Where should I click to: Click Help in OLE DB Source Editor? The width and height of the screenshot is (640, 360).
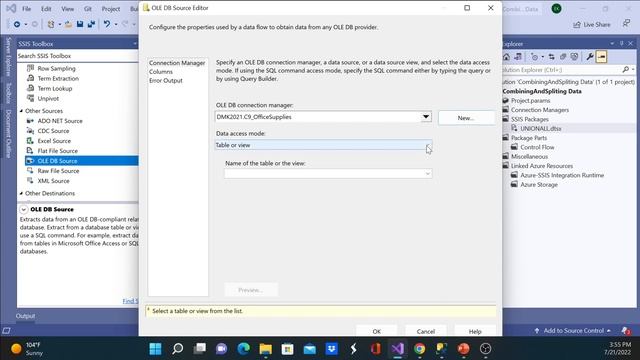(x=475, y=331)
